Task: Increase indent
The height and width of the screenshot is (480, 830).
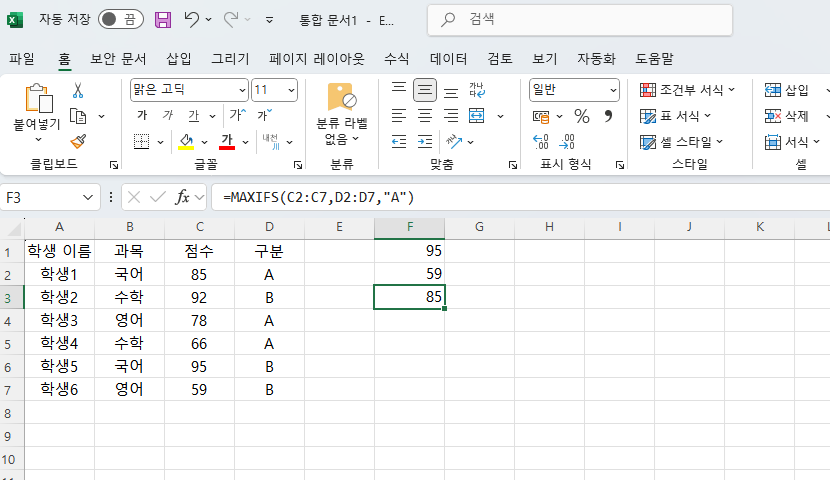Action: (x=425, y=141)
